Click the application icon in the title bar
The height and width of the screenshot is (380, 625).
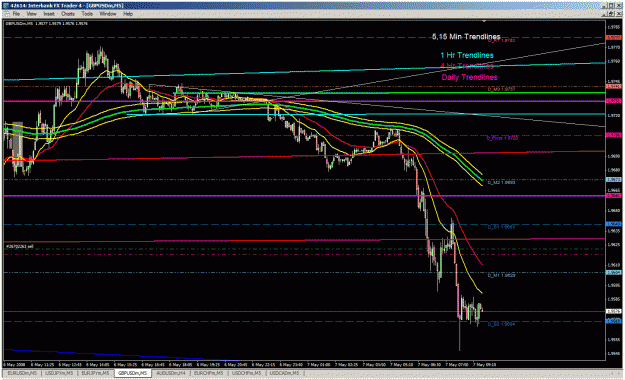click(6, 6)
